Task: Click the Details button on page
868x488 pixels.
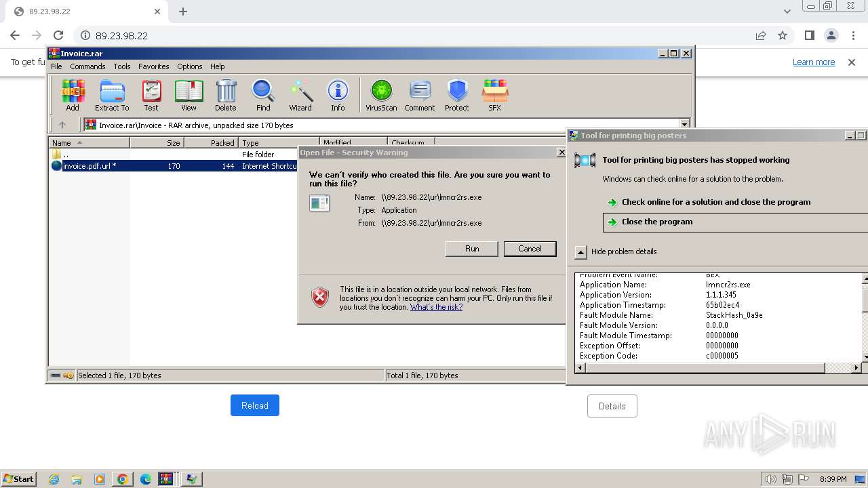Action: pyautogui.click(x=612, y=406)
